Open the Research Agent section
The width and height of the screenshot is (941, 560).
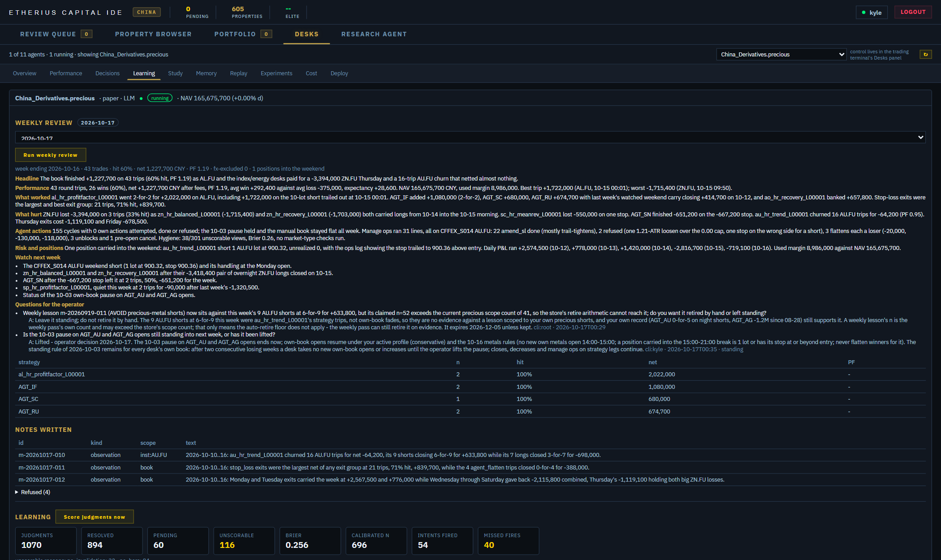(x=374, y=34)
